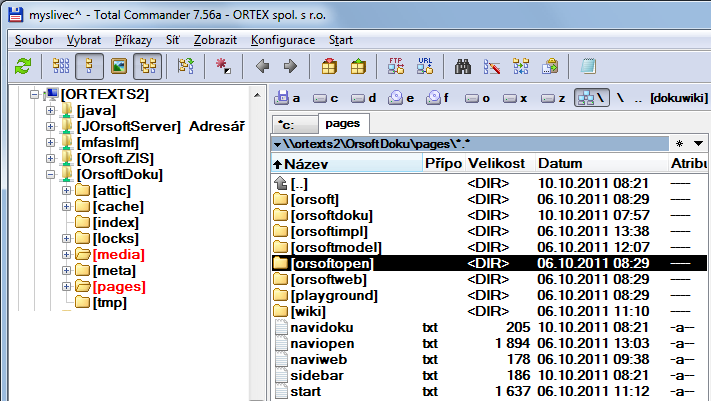Open the directory history dropdown arrow
Image resolution: width=711 pixels, height=401 pixels.
click(x=699, y=144)
